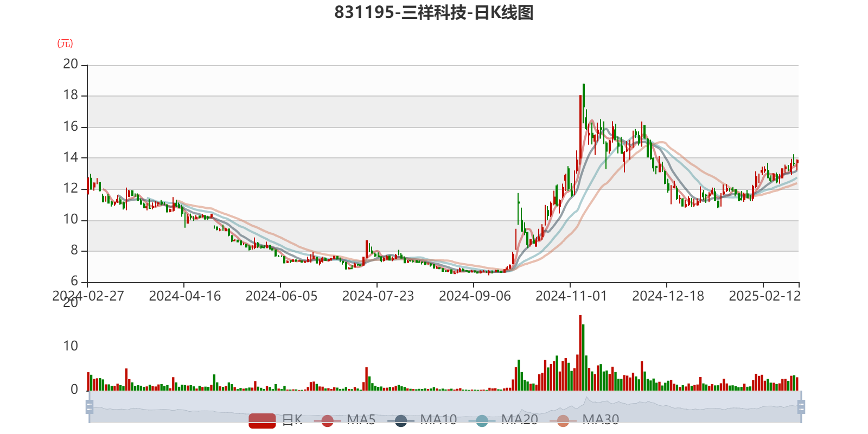Click the data zoom slider overview area

tap(445, 407)
